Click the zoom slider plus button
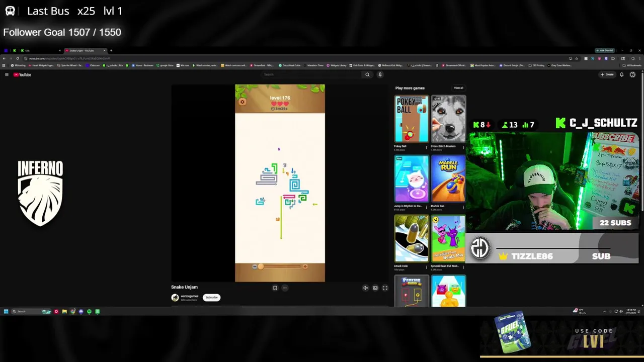644x362 pixels. coord(305,266)
